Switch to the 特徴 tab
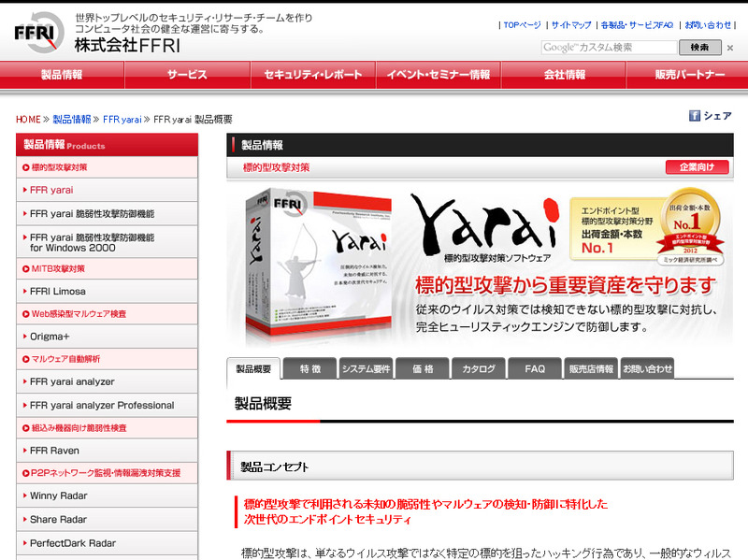The width and height of the screenshot is (748, 560). [x=309, y=369]
